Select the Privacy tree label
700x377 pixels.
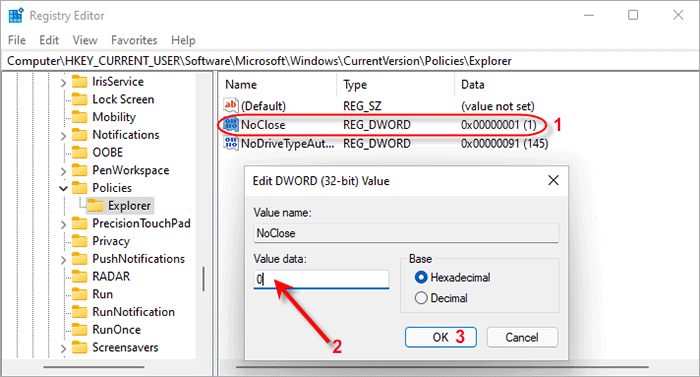click(111, 241)
